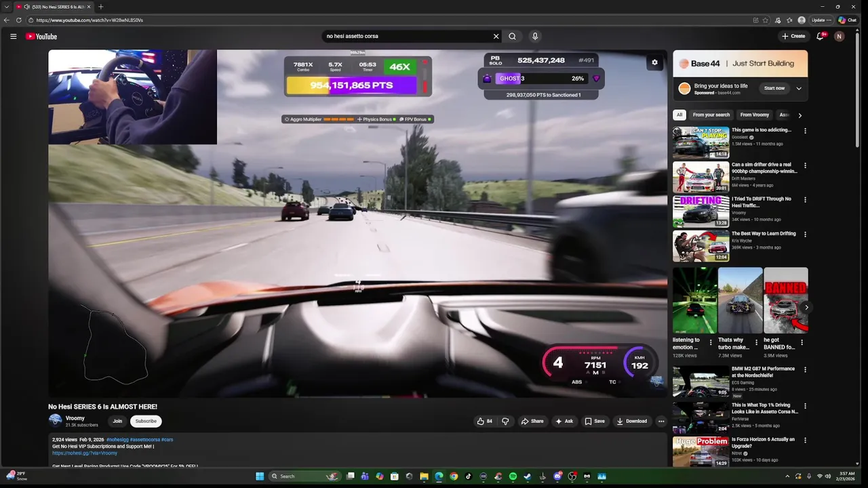Open new browser tab with plus icon

(x=101, y=7)
